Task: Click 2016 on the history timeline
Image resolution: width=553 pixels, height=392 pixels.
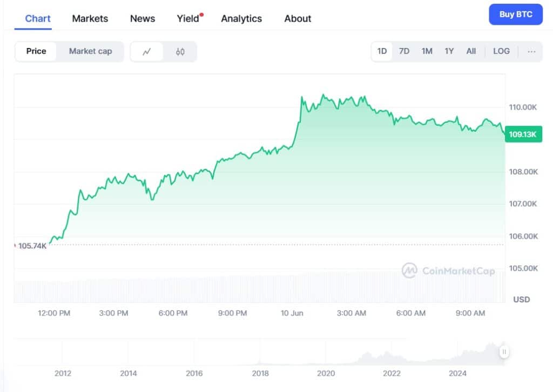Action: pos(194,373)
